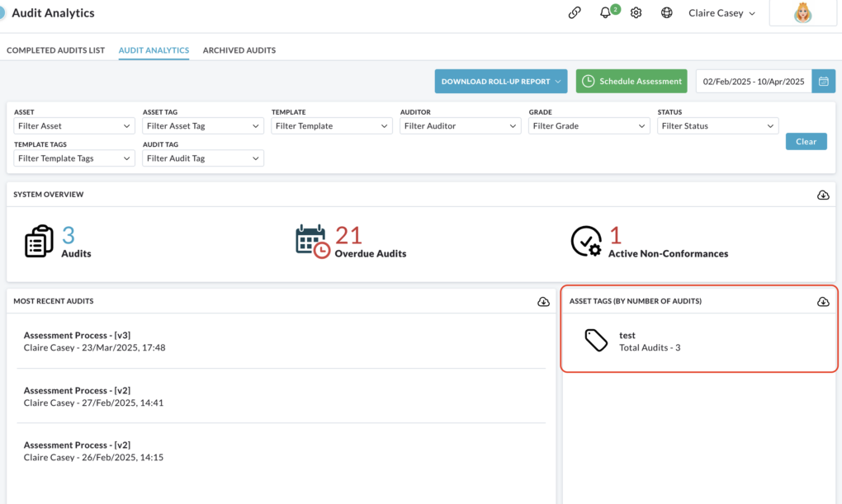This screenshot has height=504, width=842.
Task: Open Download Roll-Up Report menu
Action: click(x=501, y=81)
